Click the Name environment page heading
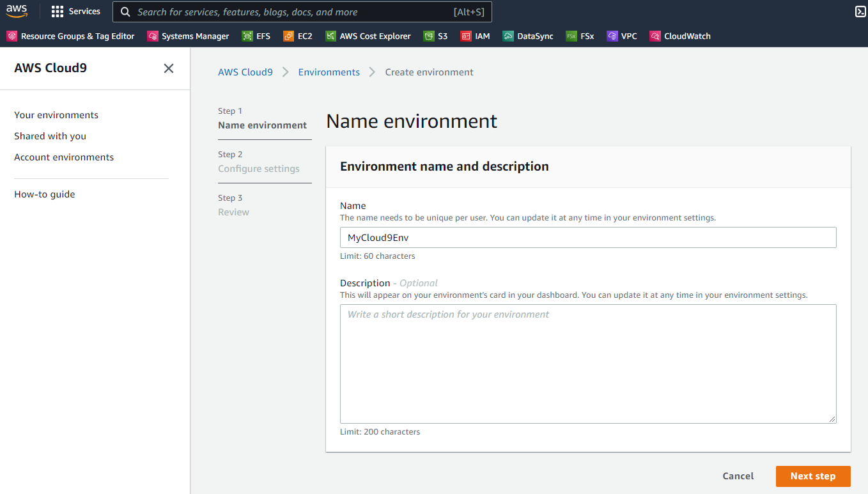868x494 pixels. [412, 121]
